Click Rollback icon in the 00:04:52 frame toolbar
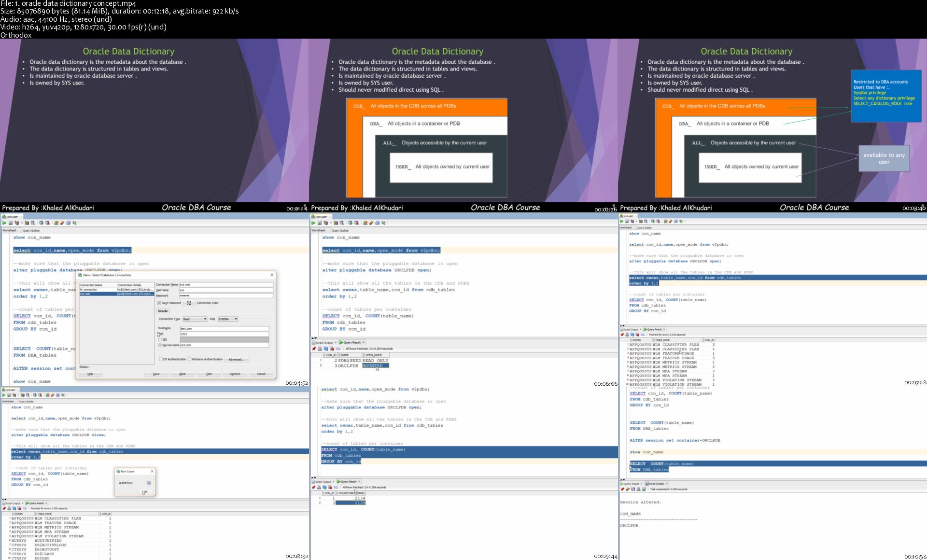 (x=47, y=223)
